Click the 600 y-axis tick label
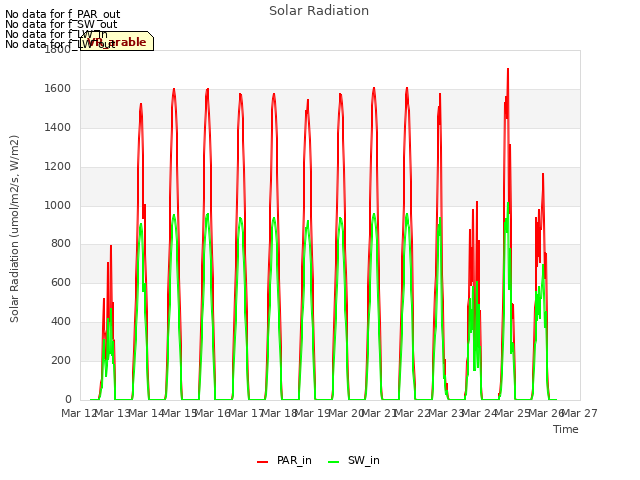 [x=61, y=282]
